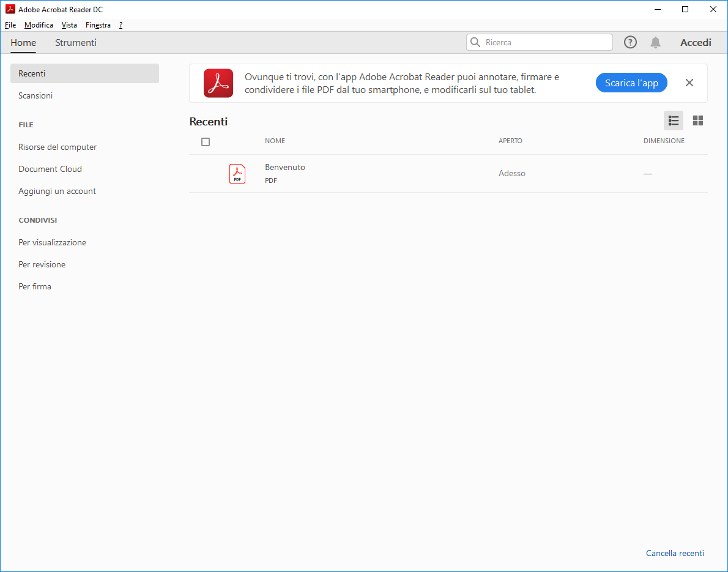This screenshot has height=572, width=728.
Task: Click Accedi to sign in
Action: [696, 43]
